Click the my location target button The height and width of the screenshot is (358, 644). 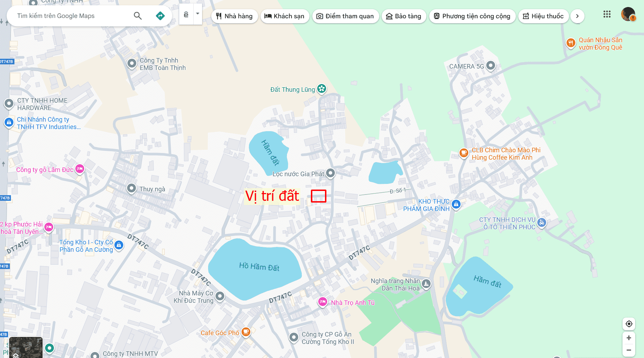pos(629,324)
